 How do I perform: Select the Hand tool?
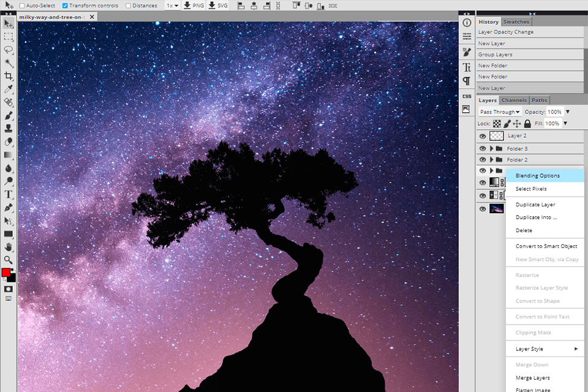pos(9,247)
